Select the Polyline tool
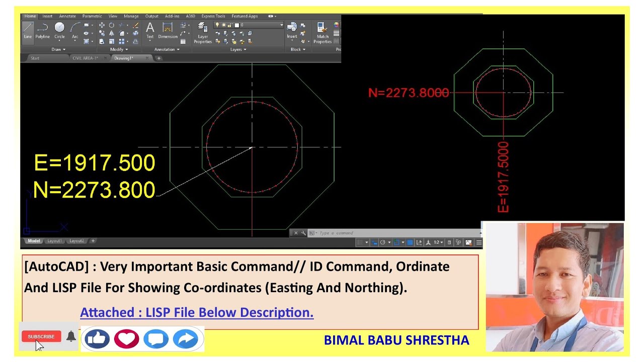The width and height of the screenshot is (644, 362). click(42, 30)
